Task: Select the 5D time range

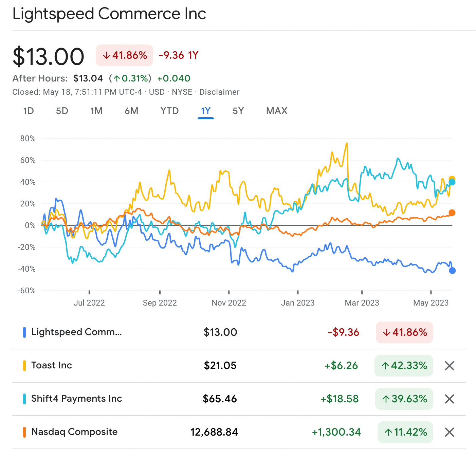Action: [62, 111]
